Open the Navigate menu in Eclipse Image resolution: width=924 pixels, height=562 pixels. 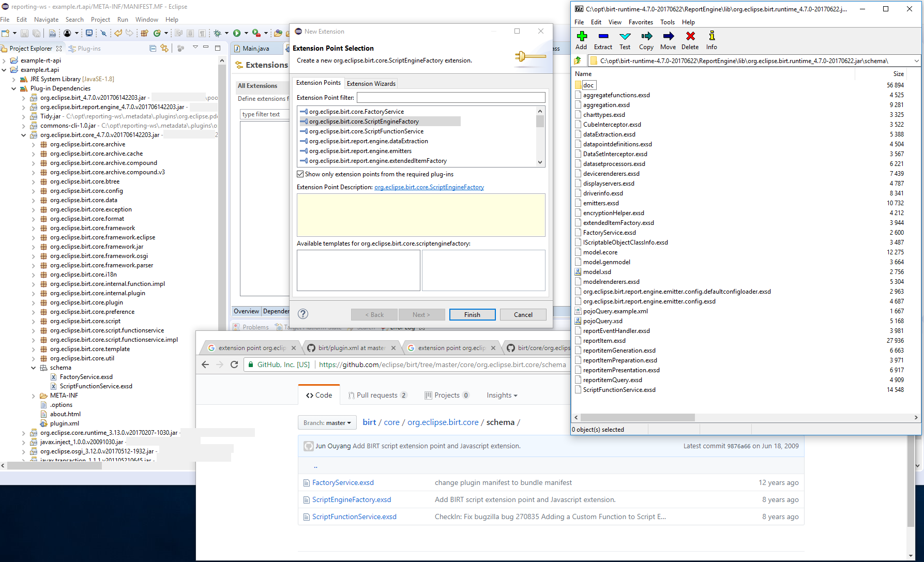click(46, 20)
